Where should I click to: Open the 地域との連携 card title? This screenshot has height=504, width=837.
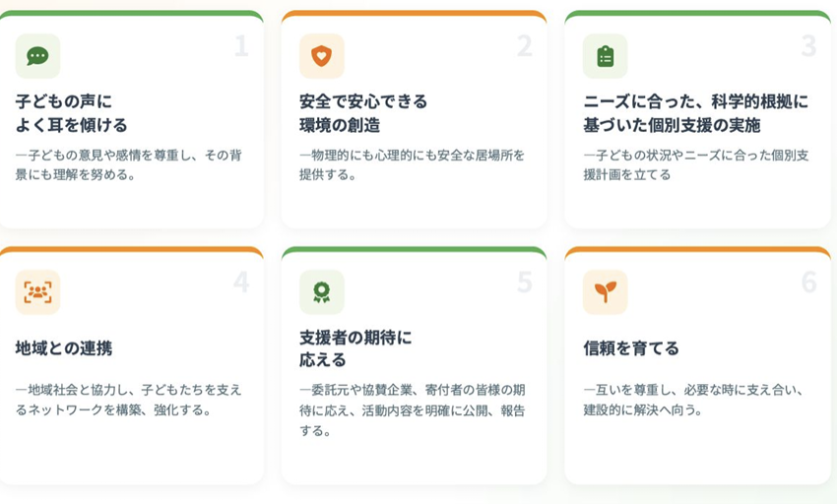coord(64,348)
